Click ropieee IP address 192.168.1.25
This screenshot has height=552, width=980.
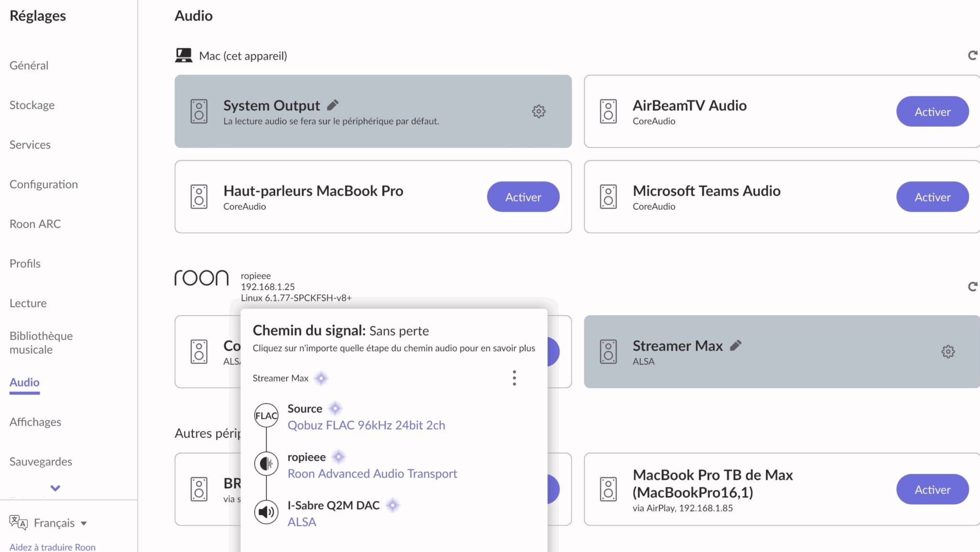pyautogui.click(x=267, y=287)
